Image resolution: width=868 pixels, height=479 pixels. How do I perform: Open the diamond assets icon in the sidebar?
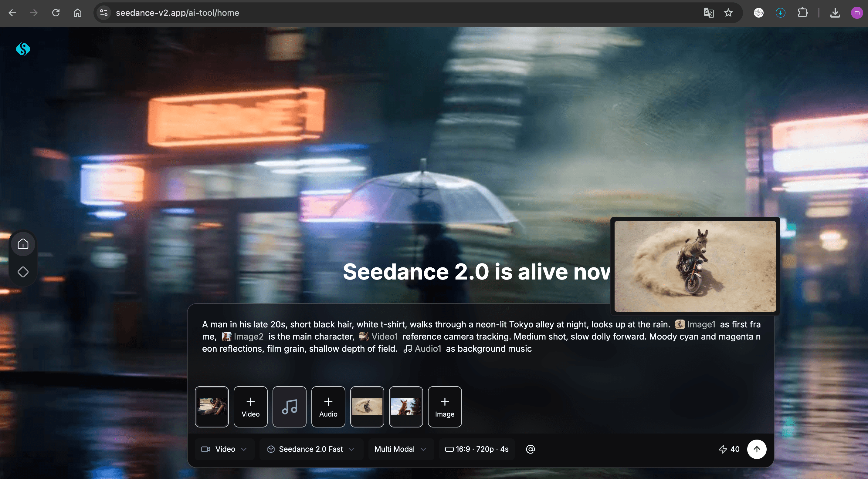click(x=22, y=272)
